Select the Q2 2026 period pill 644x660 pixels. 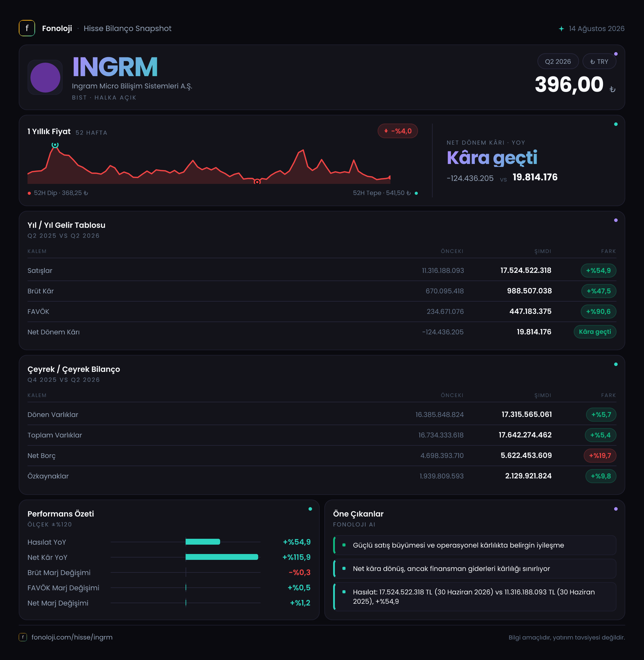[x=558, y=61]
